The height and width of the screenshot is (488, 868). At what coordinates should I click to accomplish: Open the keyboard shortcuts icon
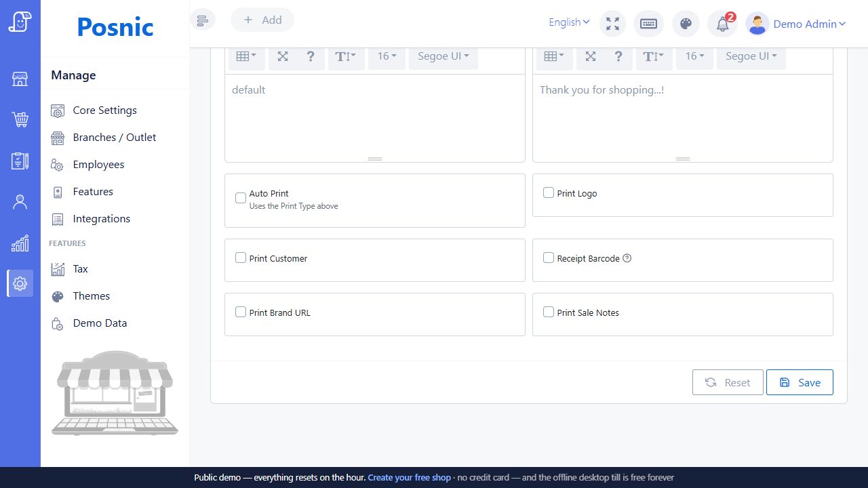pyautogui.click(x=649, y=24)
